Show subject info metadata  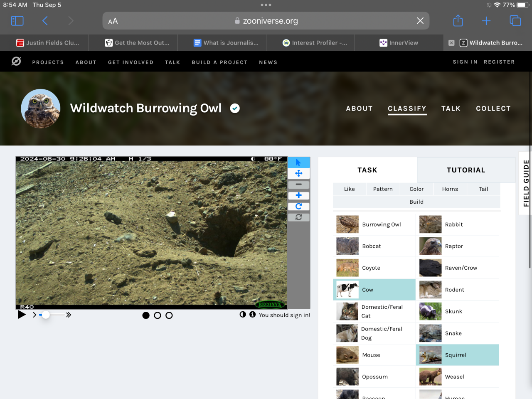point(252,315)
